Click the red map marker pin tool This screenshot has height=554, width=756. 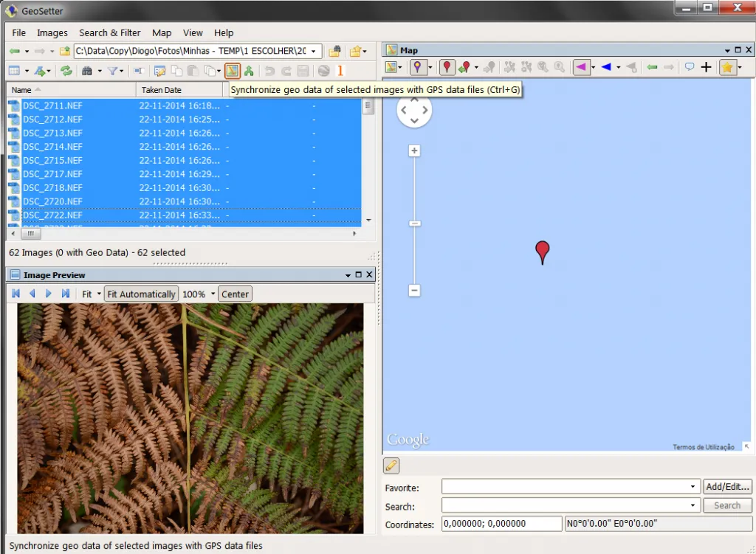447,67
